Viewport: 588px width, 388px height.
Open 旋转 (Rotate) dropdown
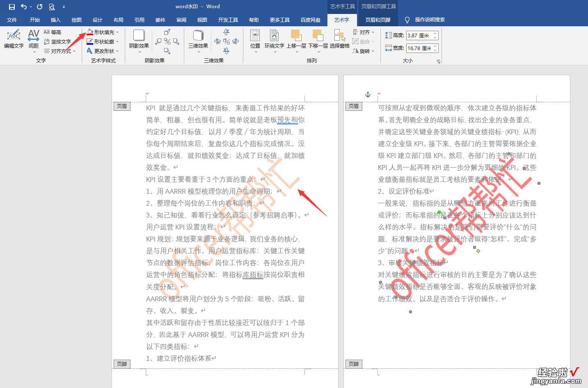click(364, 51)
